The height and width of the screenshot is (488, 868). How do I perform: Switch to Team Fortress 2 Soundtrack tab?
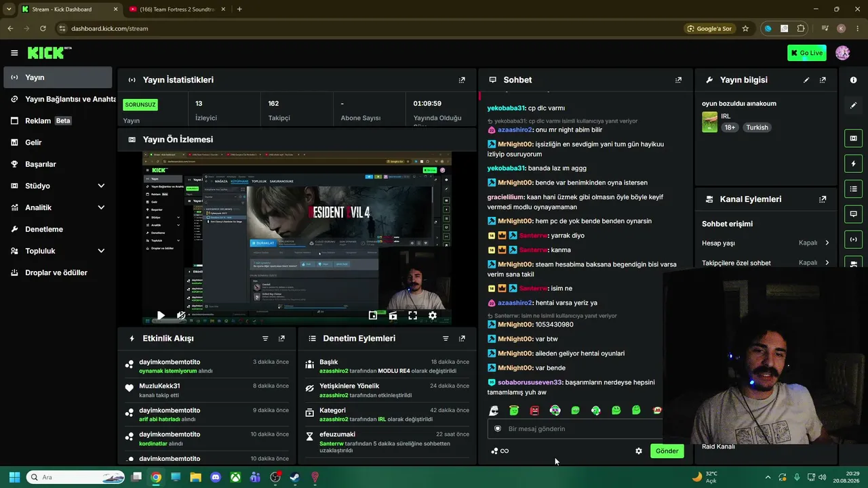tap(176, 9)
